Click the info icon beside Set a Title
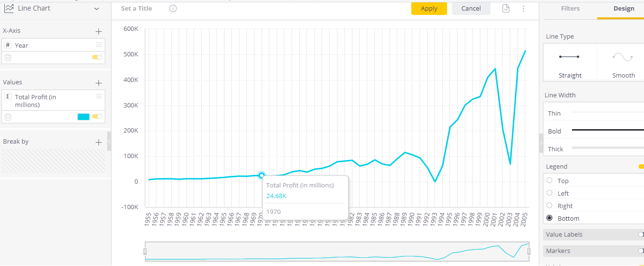The height and width of the screenshot is (266, 644). coord(173,9)
